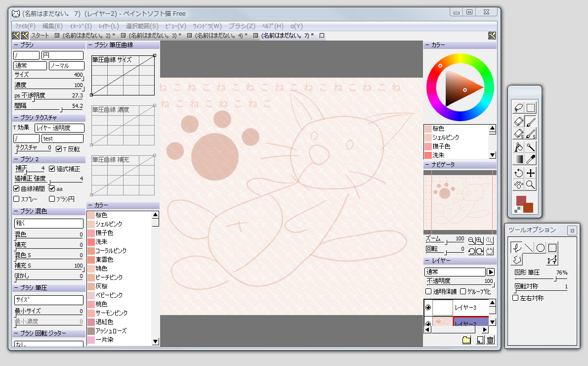Activate the Zoom magnifier tool
This screenshot has width=588, height=366.
pyautogui.click(x=531, y=184)
